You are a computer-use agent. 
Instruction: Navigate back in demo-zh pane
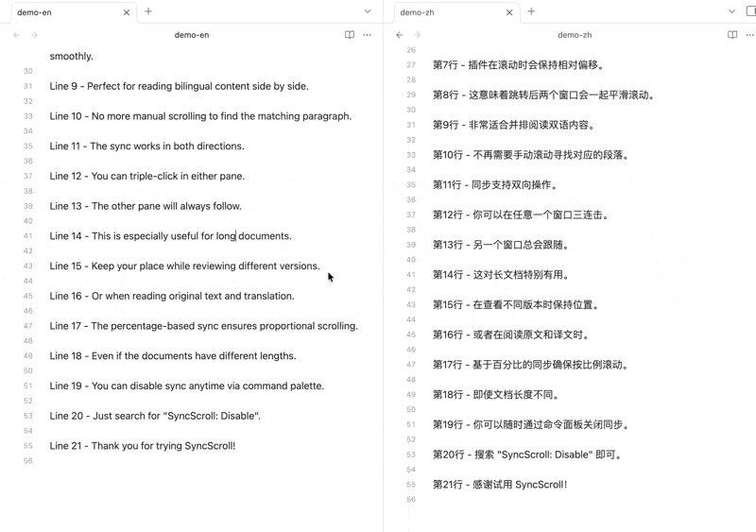399,35
